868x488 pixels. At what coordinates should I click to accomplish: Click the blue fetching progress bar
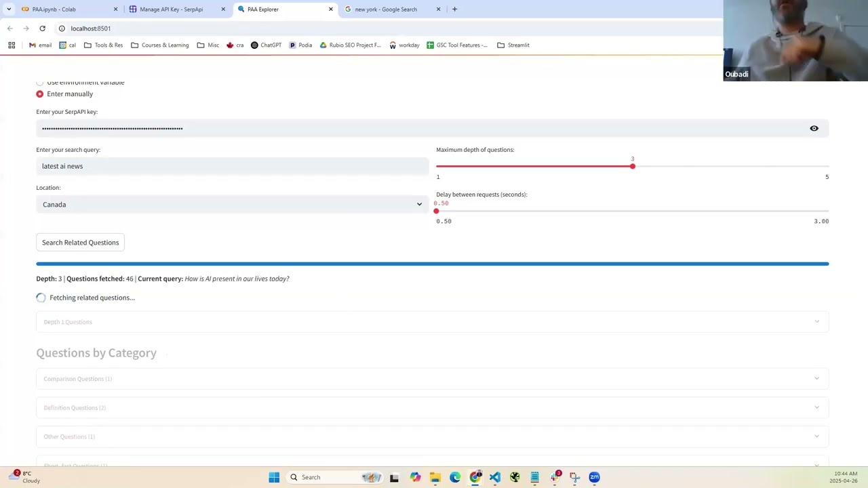point(433,264)
